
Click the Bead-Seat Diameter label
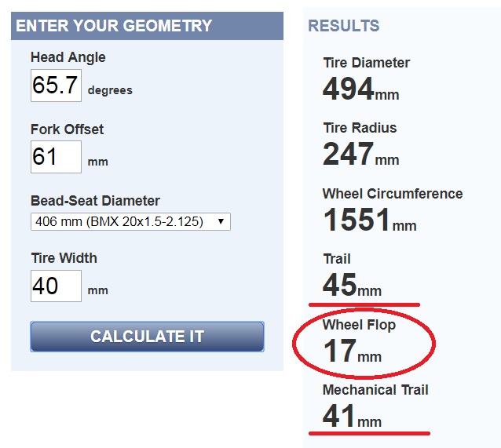95,201
